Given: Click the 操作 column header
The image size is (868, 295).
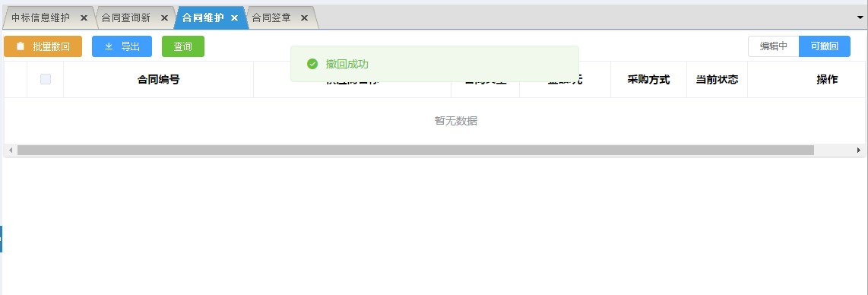Looking at the screenshot, I should point(827,80).
